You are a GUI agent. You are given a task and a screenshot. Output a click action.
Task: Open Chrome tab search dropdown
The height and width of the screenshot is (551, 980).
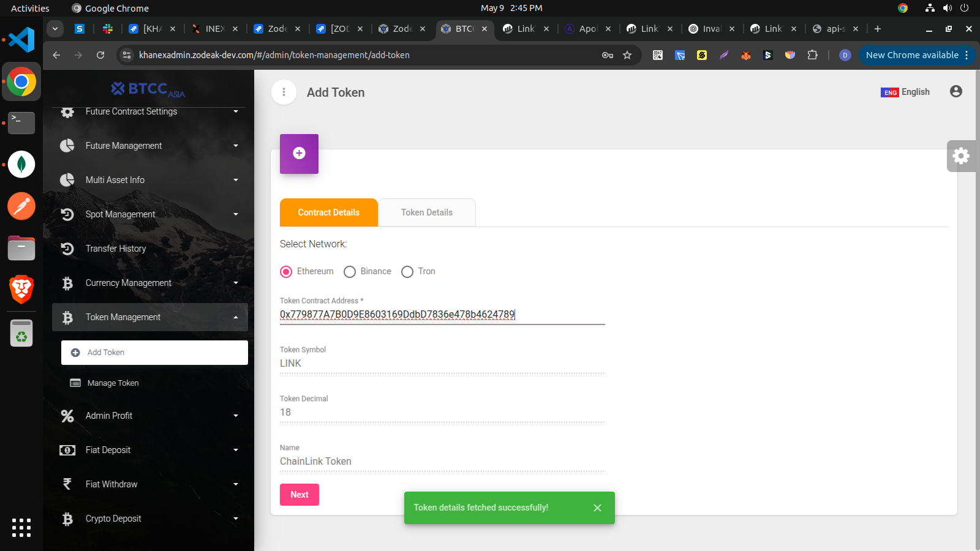tap(55, 29)
